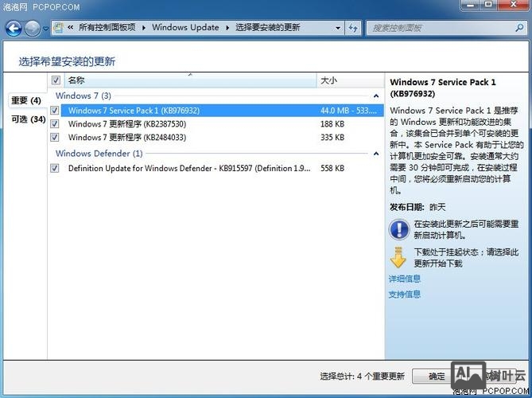Uncheck update KB2387530 checkbox
Image resolution: width=532 pixels, height=398 pixels.
coord(55,124)
